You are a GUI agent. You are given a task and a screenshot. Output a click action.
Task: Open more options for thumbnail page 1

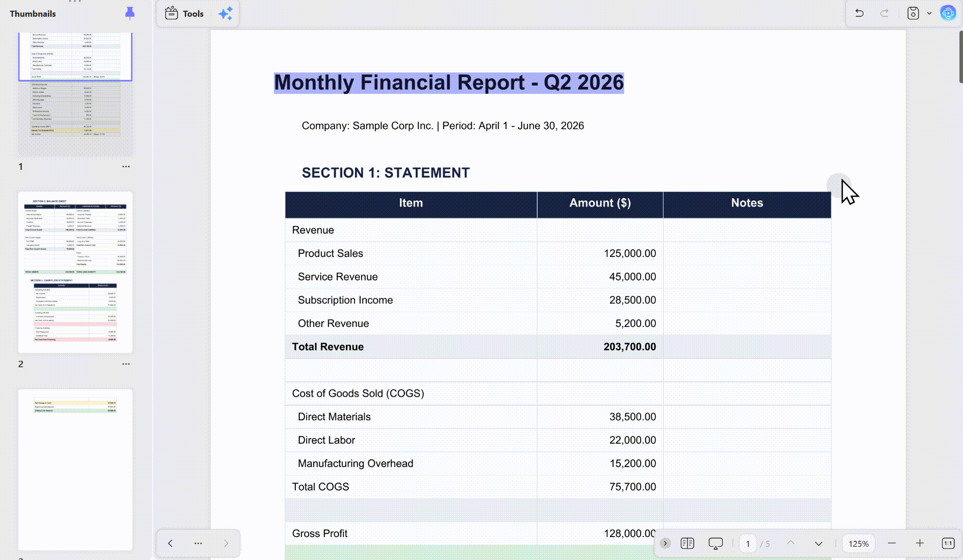(126, 167)
